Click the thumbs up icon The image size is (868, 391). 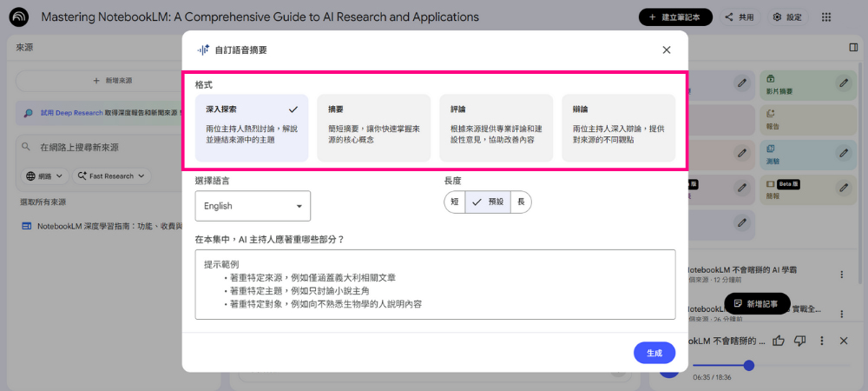(779, 341)
